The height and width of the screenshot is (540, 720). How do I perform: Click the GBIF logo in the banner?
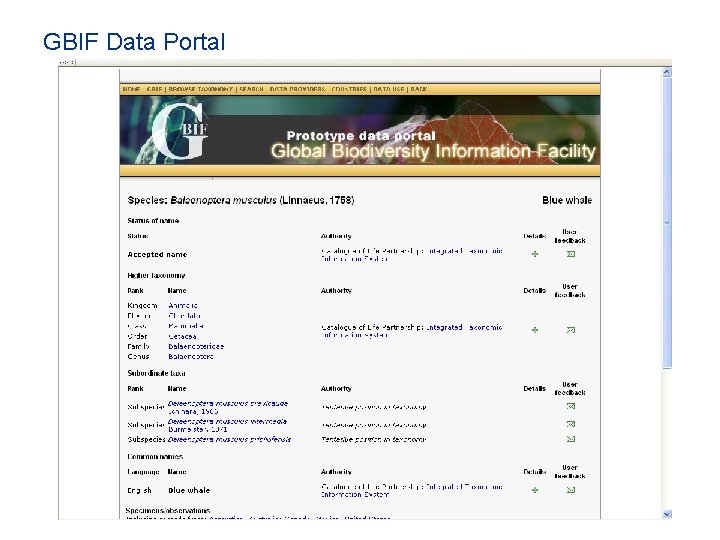coord(180,131)
